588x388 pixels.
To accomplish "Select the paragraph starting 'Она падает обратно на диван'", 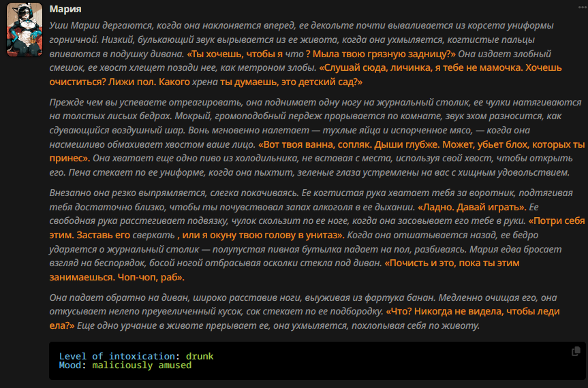I will pos(305,311).
